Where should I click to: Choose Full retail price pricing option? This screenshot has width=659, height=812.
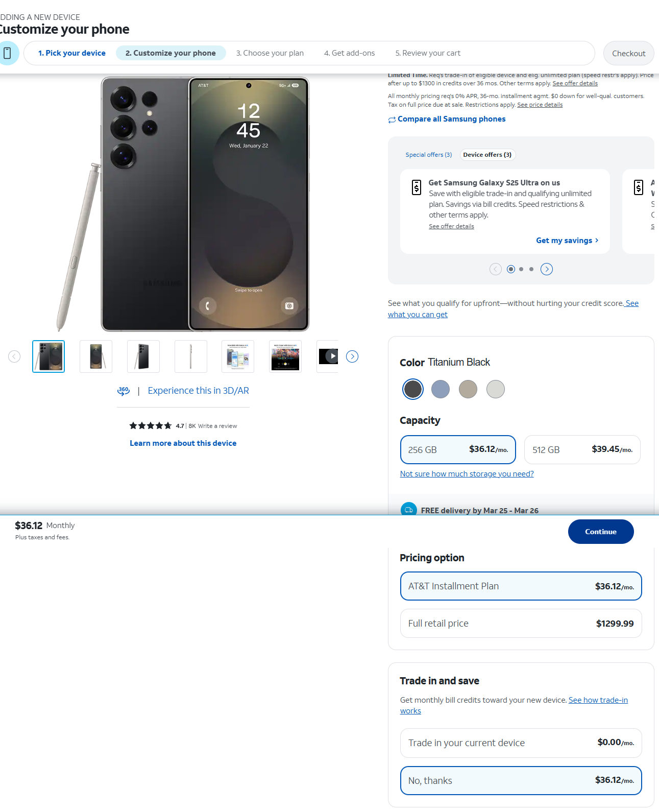521,623
